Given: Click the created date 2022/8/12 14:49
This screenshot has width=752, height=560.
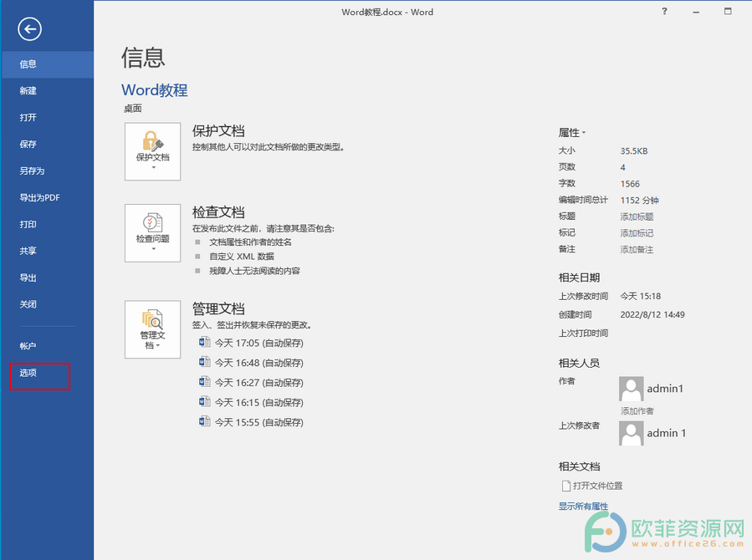Looking at the screenshot, I should tap(652, 315).
